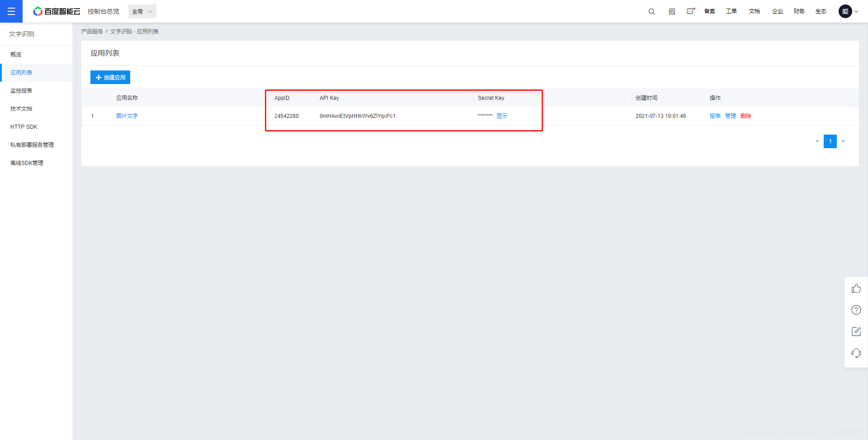The image size is (868, 440).
Task: Click the user avatar icon
Action: coord(845,11)
